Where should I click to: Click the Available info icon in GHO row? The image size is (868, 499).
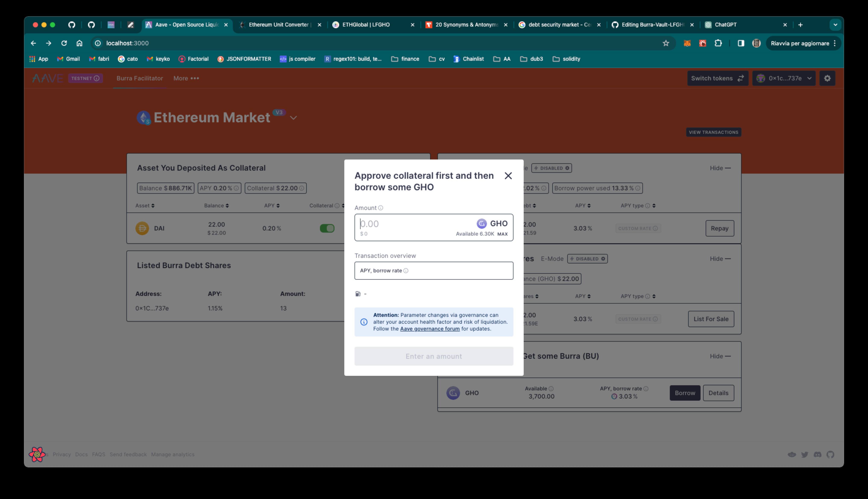tap(551, 389)
